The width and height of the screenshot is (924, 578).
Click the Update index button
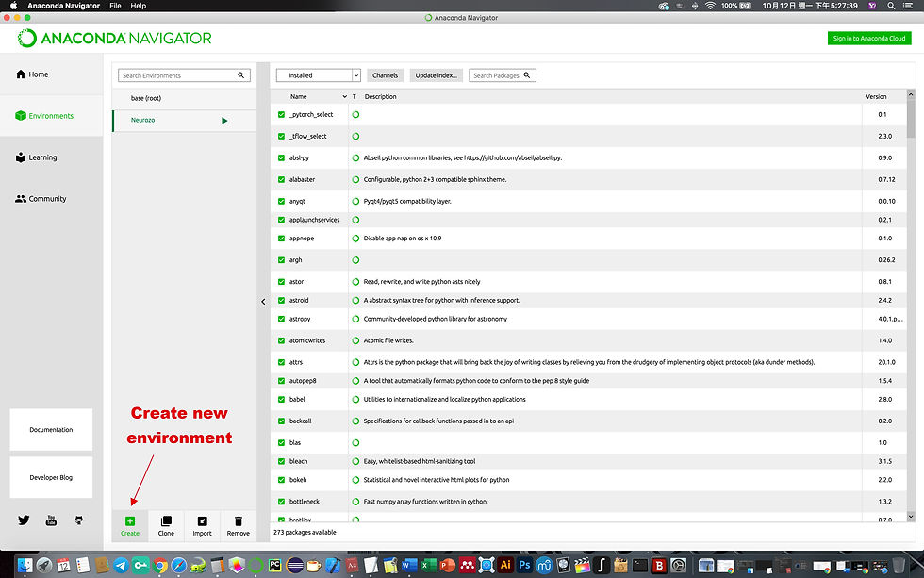pos(436,75)
